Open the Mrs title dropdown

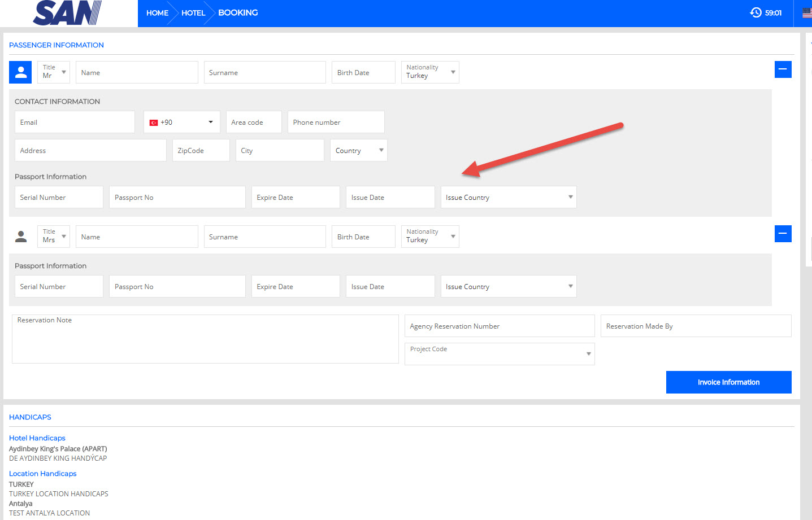coord(54,237)
